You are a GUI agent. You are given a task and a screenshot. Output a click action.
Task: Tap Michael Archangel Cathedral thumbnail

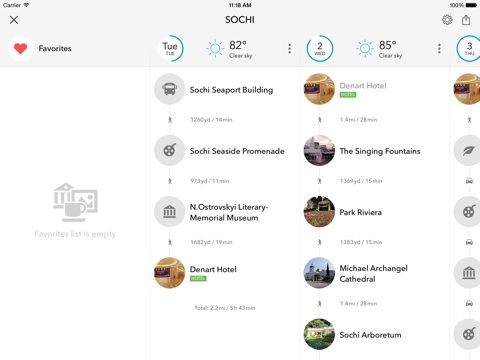pos(319,273)
